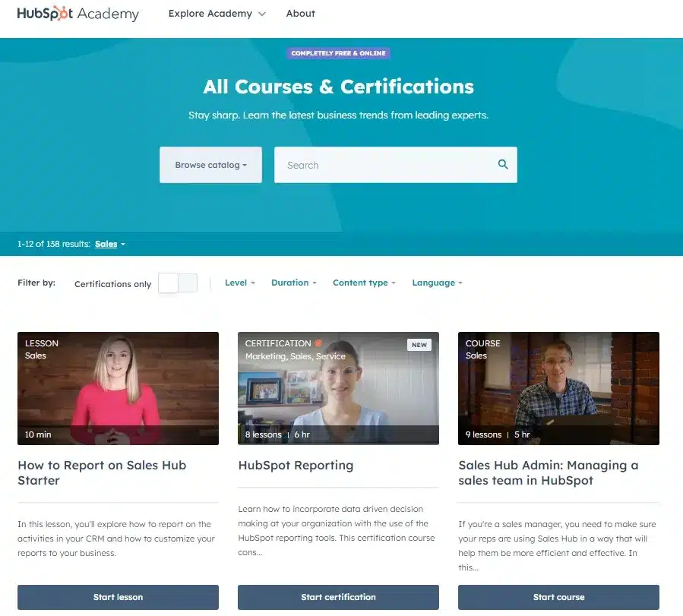Screen dimensions: 683x616
Task: Click the Start lesson button
Action: click(118, 597)
